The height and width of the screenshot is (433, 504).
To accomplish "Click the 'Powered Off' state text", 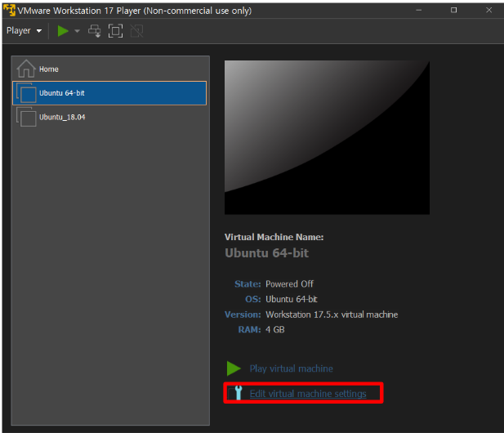I will pos(289,283).
